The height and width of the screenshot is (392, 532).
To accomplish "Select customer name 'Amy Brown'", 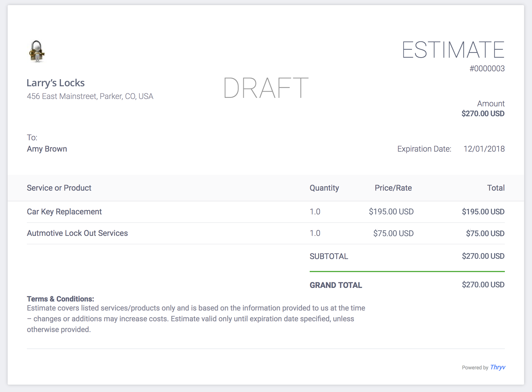I will coord(47,149).
